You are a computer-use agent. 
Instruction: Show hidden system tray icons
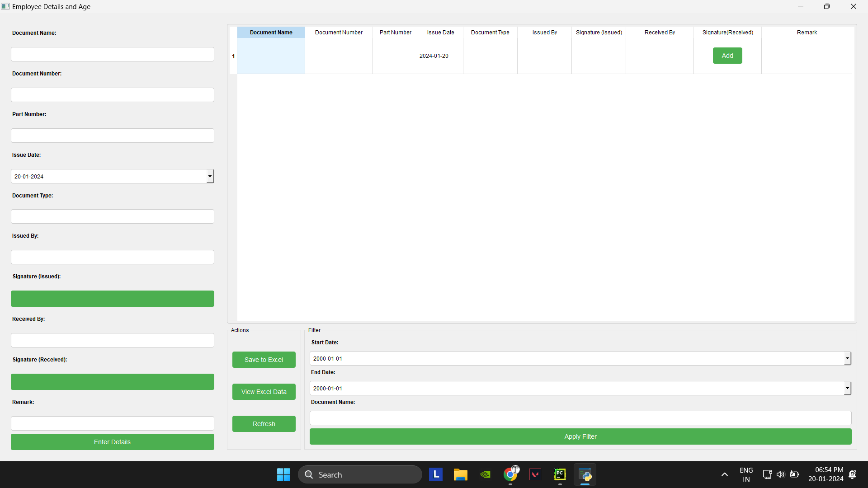coord(724,474)
